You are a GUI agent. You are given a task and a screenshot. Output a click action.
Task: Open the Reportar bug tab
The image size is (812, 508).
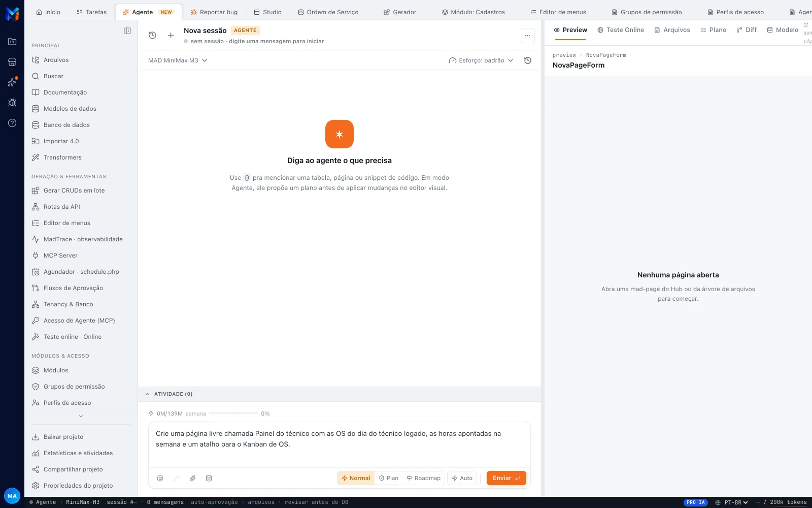pos(214,12)
